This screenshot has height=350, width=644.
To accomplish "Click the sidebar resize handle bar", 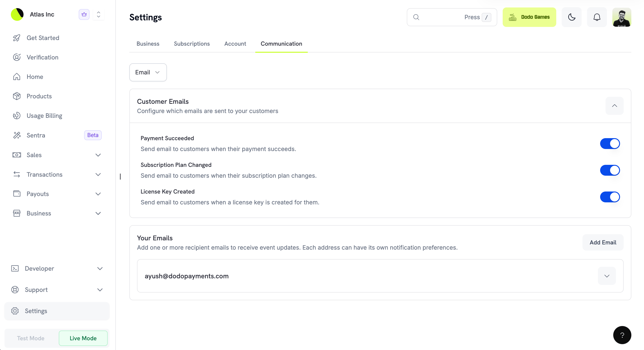I will pos(120,177).
